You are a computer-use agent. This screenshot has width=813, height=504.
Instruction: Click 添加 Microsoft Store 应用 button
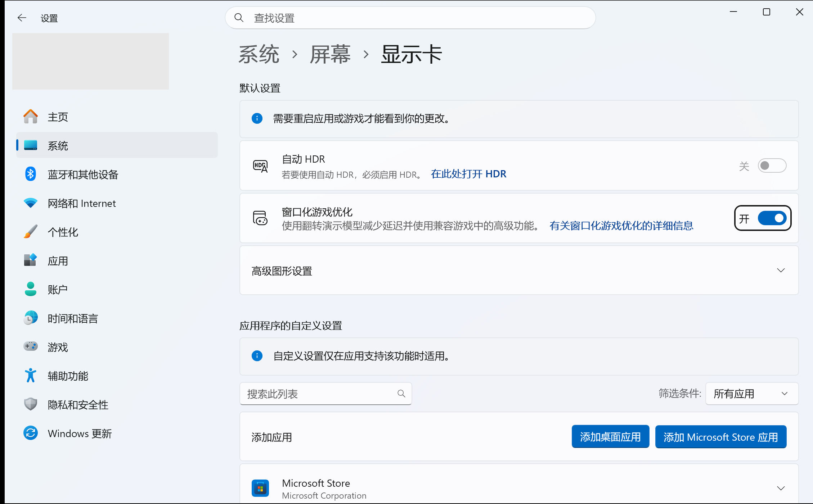[x=720, y=437]
